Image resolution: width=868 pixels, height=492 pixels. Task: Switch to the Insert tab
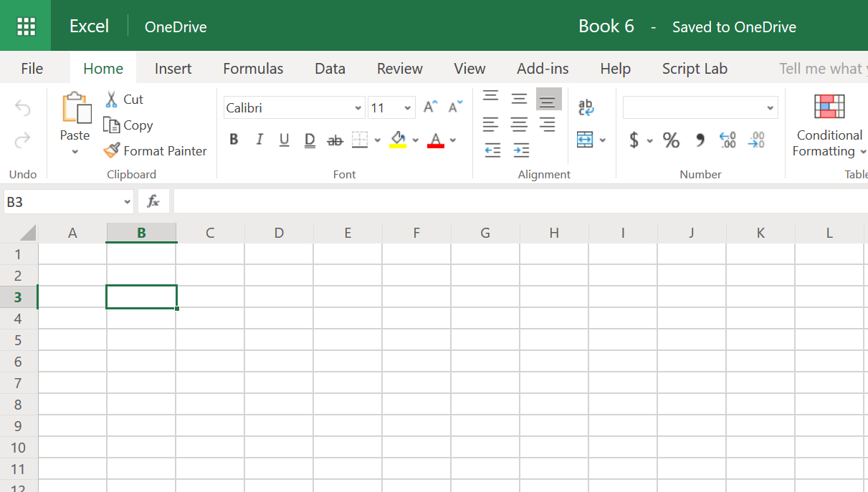(173, 69)
